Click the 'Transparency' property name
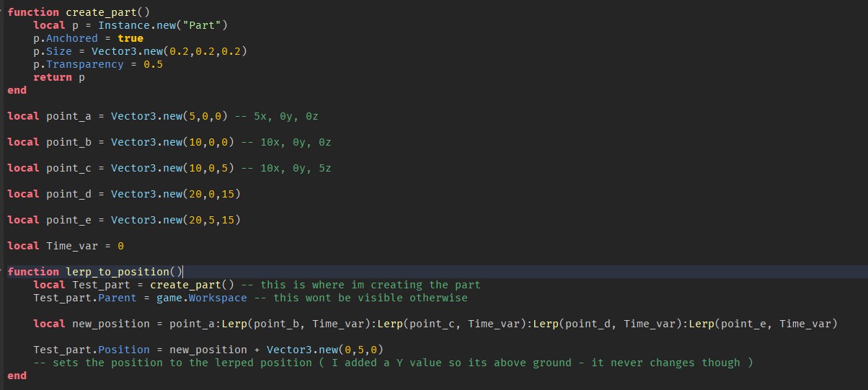868x390 pixels. (x=85, y=64)
